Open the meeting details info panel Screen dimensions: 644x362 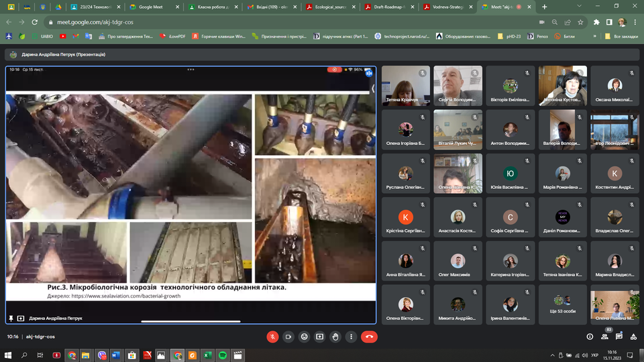click(x=590, y=337)
